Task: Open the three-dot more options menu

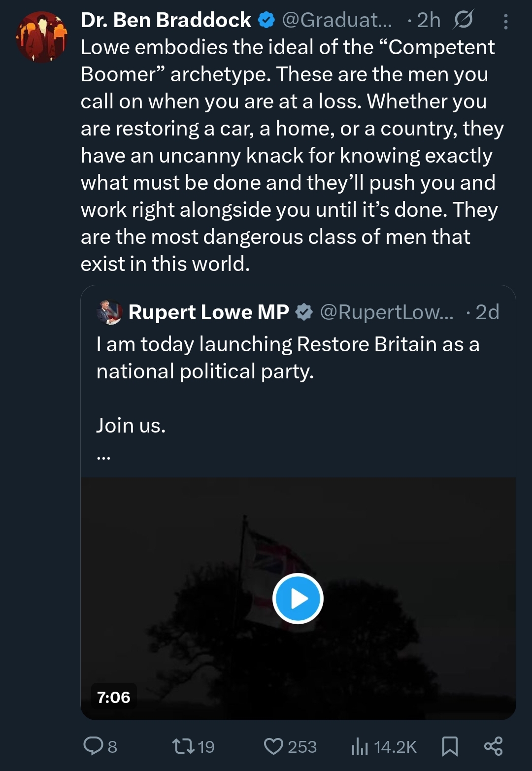Action: (x=505, y=22)
